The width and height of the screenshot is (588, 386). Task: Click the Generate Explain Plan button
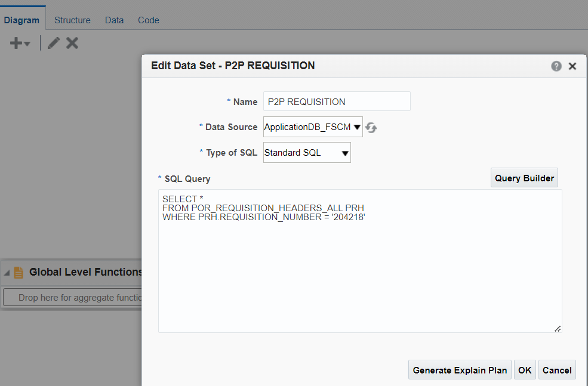[460, 370]
